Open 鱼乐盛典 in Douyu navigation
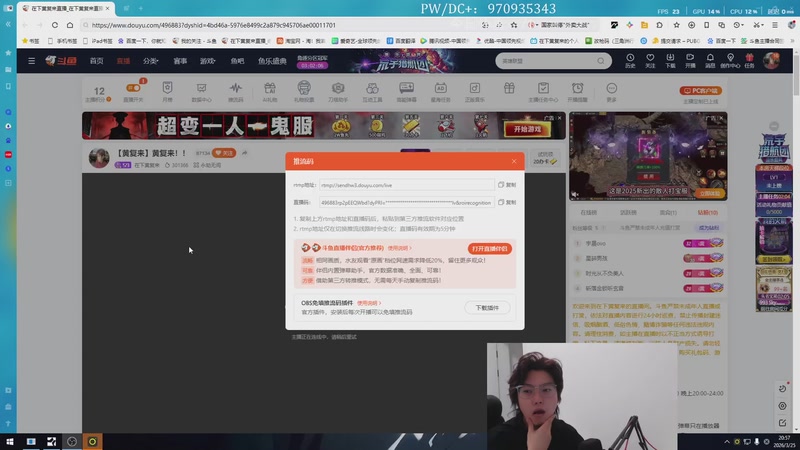This screenshot has height=450, width=800. click(272, 61)
